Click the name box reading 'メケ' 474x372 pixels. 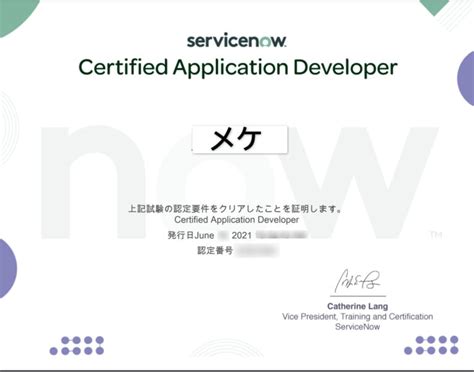click(x=240, y=139)
